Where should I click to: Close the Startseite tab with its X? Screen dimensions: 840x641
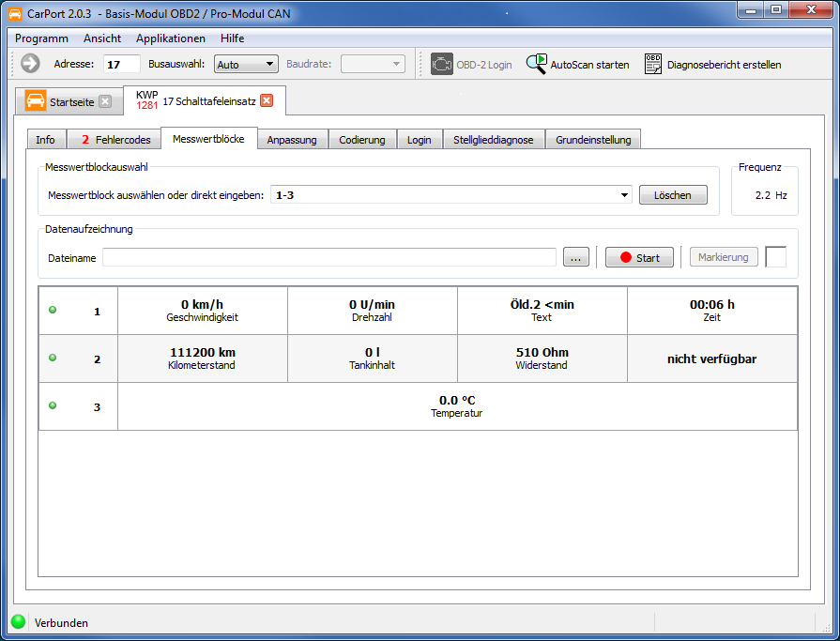[105, 101]
